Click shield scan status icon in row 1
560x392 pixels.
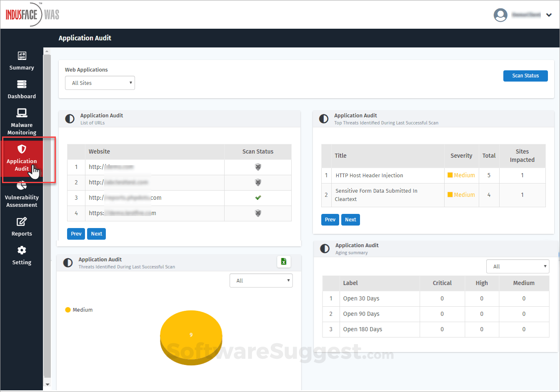[x=258, y=167]
